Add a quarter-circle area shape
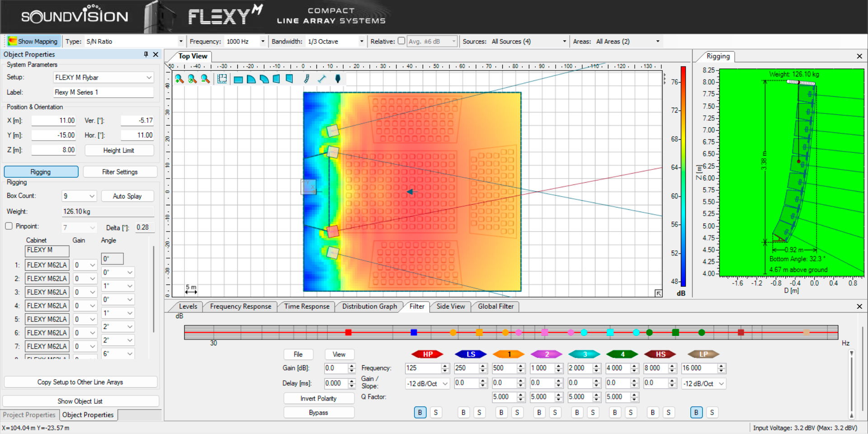 coord(251,80)
